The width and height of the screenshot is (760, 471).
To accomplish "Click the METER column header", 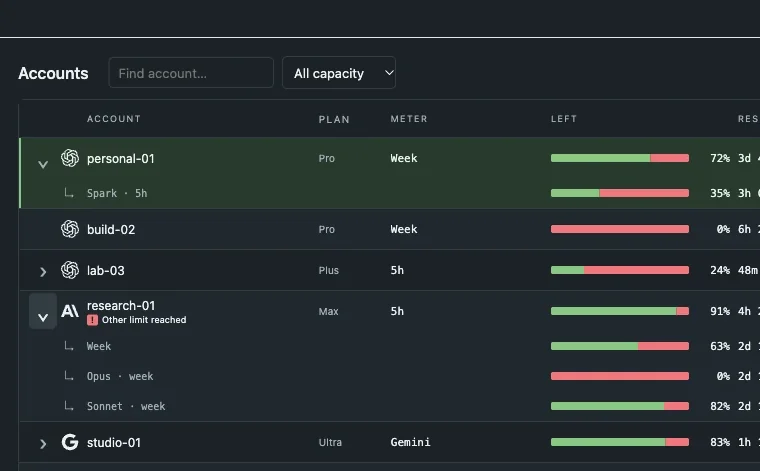I will click(x=409, y=119).
